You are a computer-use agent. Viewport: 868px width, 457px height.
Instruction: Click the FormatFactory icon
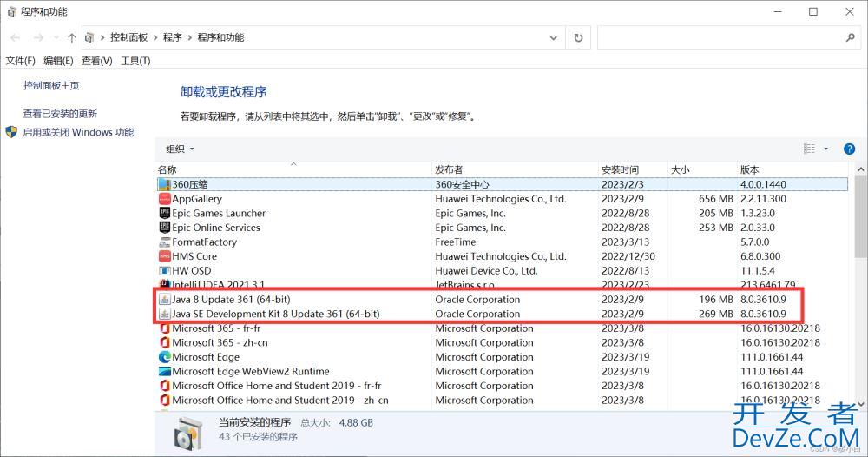coord(164,242)
